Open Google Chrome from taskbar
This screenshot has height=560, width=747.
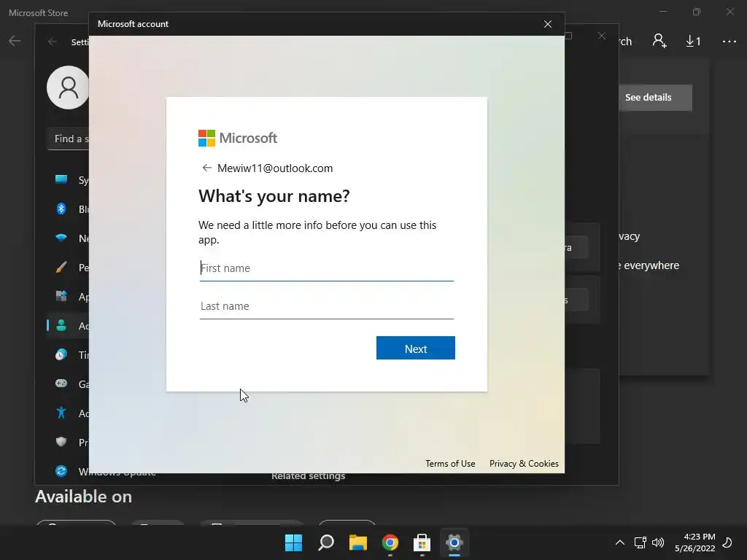(x=390, y=542)
